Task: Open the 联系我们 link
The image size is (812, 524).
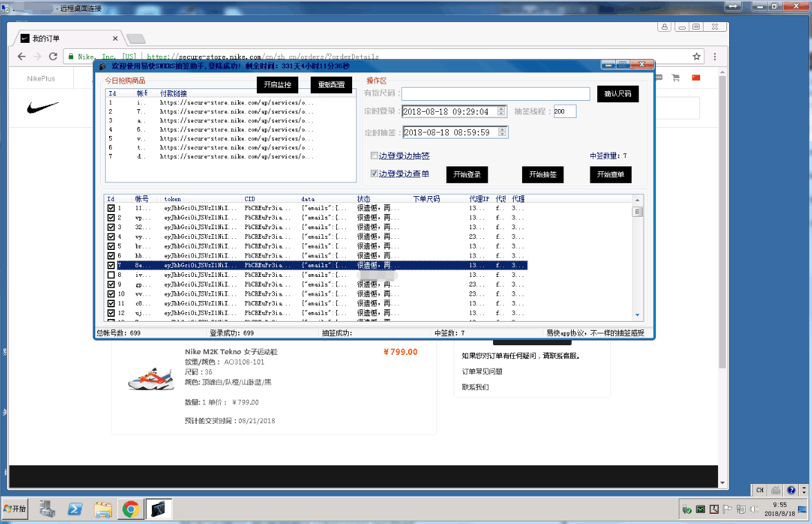Action: coord(475,387)
